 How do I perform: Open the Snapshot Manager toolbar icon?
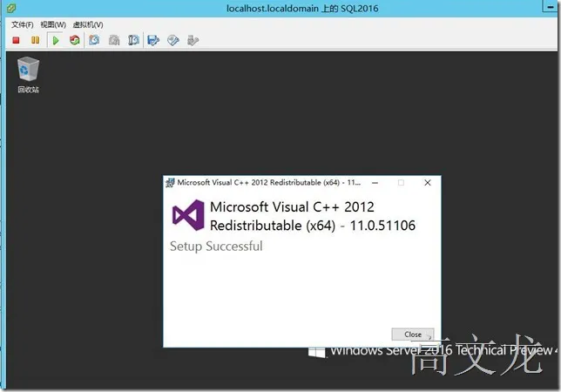click(133, 40)
